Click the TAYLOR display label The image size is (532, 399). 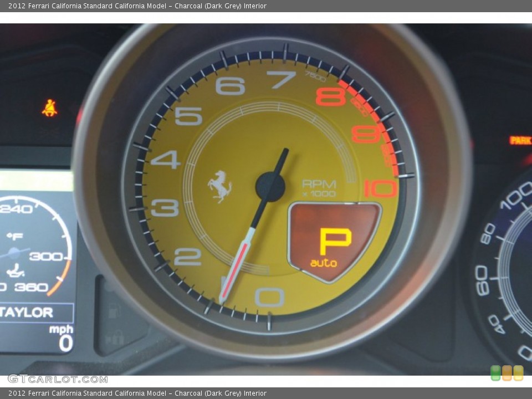coord(27,312)
